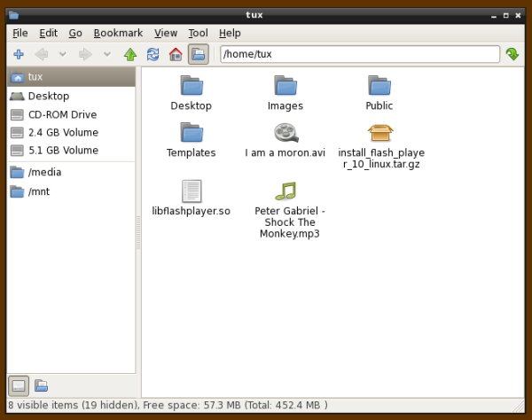The height and width of the screenshot is (420, 532).
Task: Open the Tool menu
Action: [x=198, y=33]
